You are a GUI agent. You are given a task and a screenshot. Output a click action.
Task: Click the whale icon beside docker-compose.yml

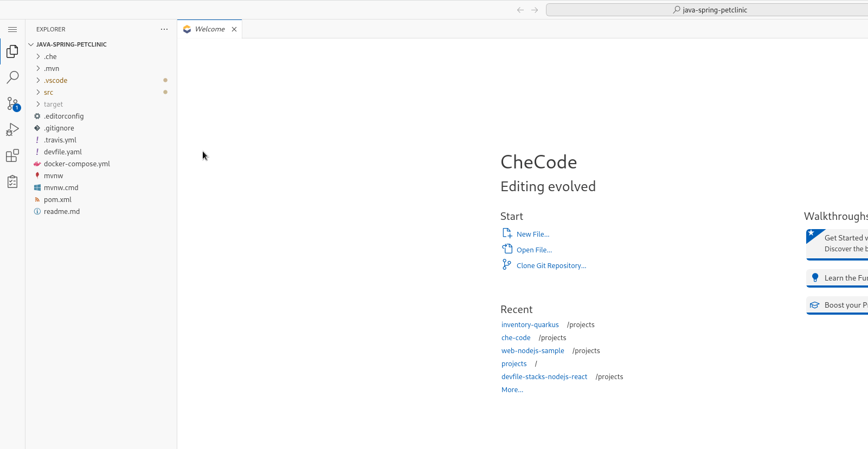pos(37,164)
